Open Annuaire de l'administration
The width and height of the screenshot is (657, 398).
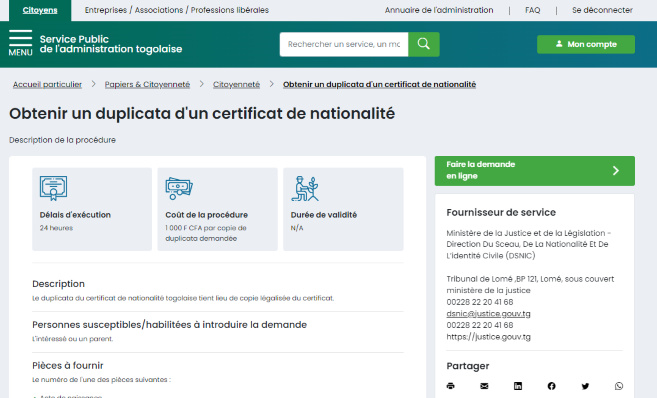pos(439,10)
